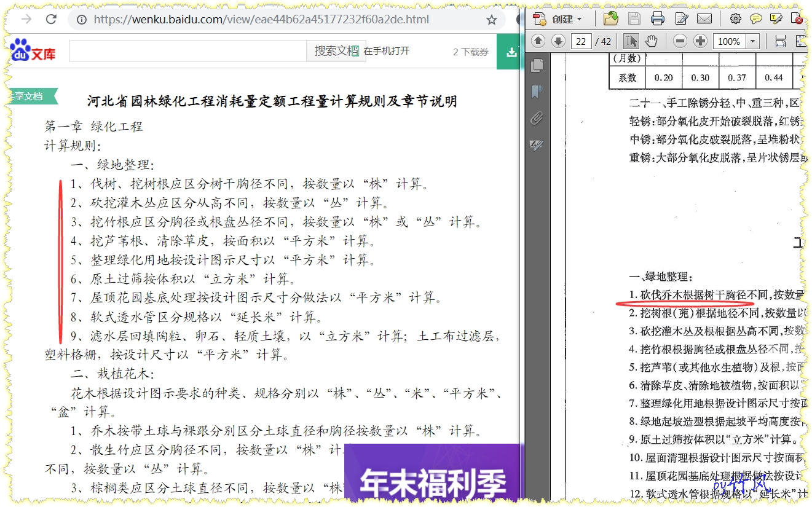This screenshot has width=812, height=507.
Task: Go to the previous PDF page arrow
Action: click(538, 41)
